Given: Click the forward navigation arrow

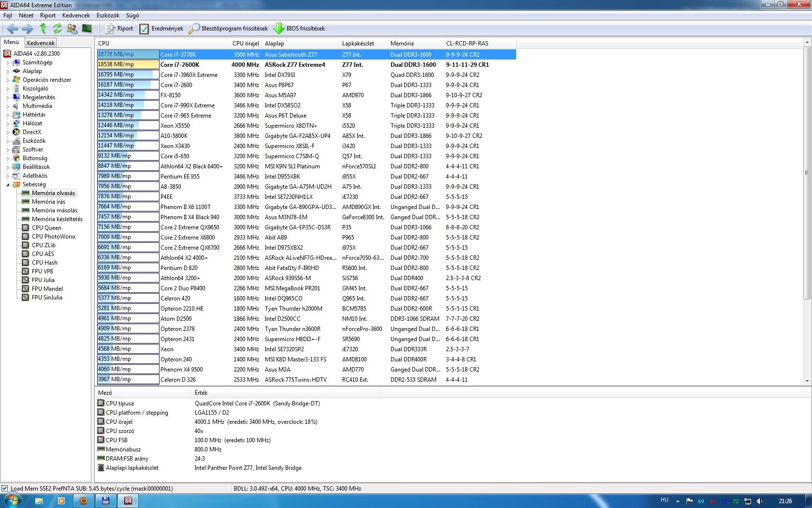Looking at the screenshot, I should (28, 29).
